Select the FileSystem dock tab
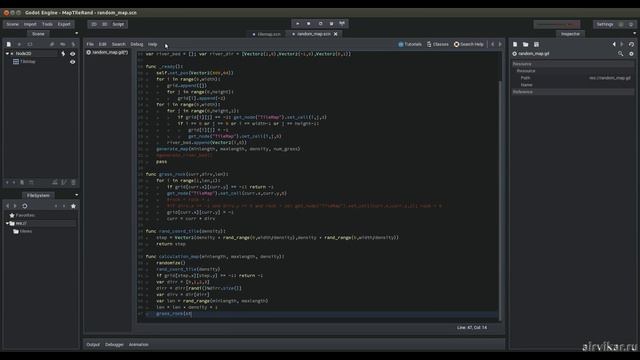 point(38,196)
